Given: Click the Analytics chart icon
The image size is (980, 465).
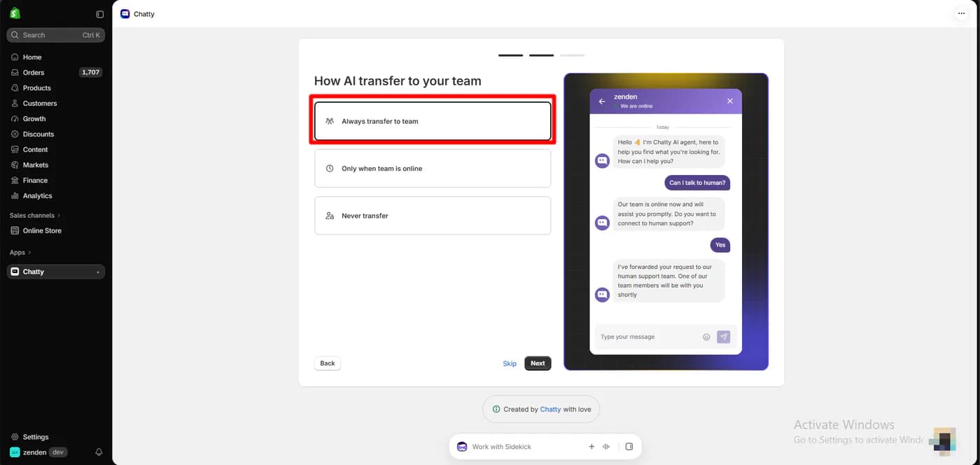Looking at the screenshot, I should [x=15, y=196].
